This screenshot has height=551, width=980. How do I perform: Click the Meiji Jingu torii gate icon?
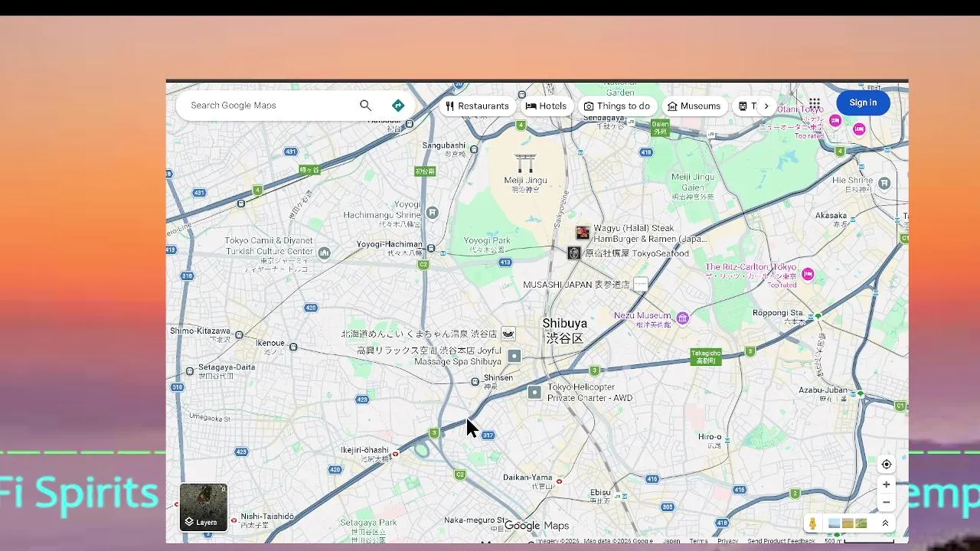click(x=525, y=163)
